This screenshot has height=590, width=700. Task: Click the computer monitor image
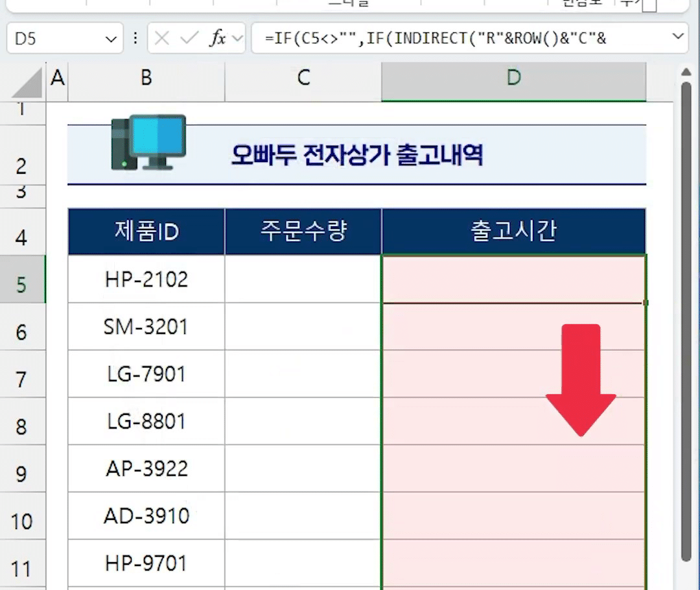tap(148, 142)
